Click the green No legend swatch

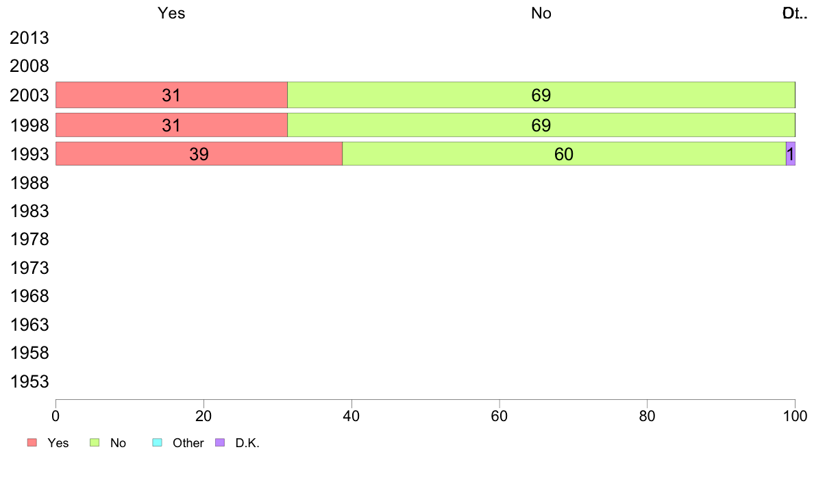(95, 442)
